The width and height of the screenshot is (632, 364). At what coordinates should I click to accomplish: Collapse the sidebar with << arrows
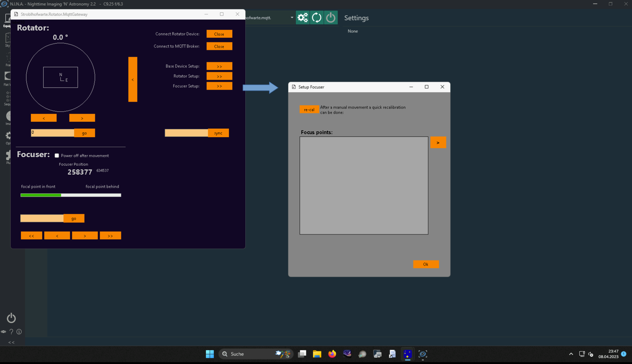pos(11,342)
